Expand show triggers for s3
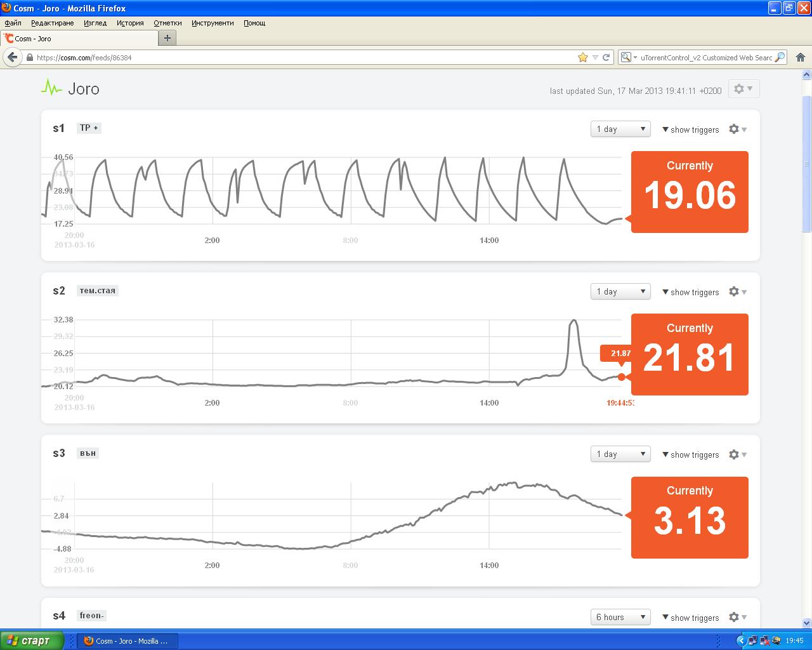Screen dimensions: 812x650 tap(690, 454)
